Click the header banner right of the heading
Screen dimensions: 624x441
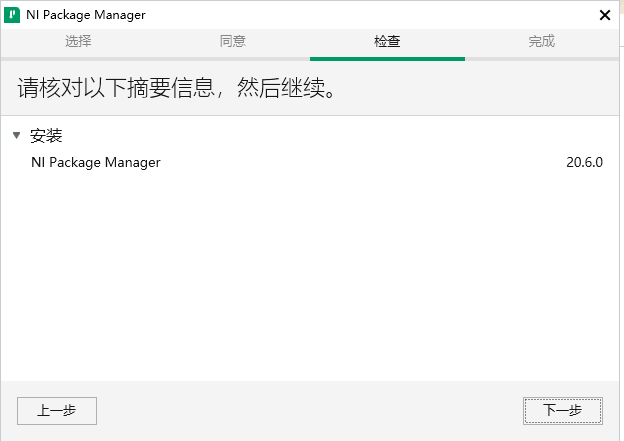click(x=480, y=88)
